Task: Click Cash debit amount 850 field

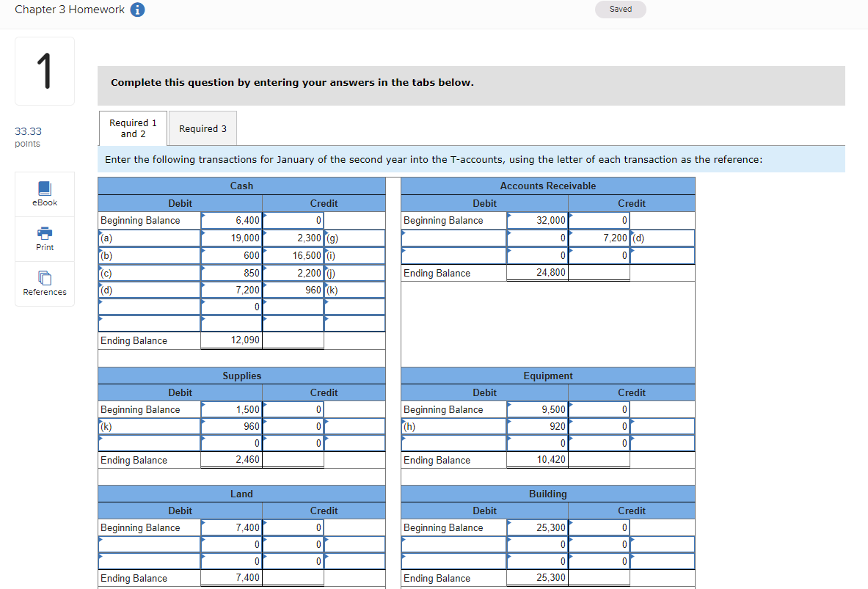Action: click(231, 273)
